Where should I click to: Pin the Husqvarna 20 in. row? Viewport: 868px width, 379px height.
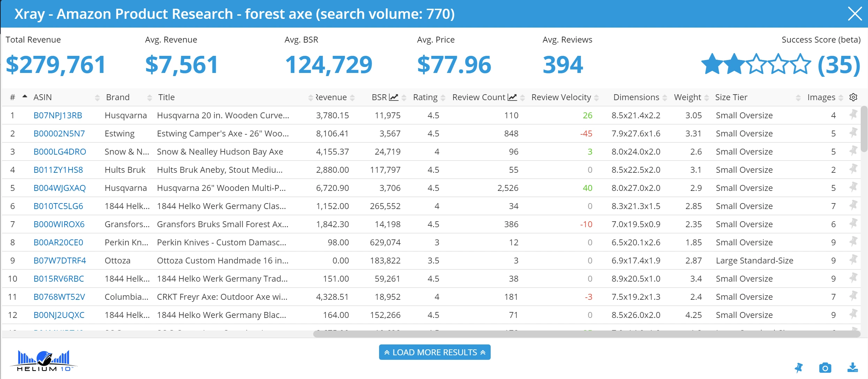point(853,114)
